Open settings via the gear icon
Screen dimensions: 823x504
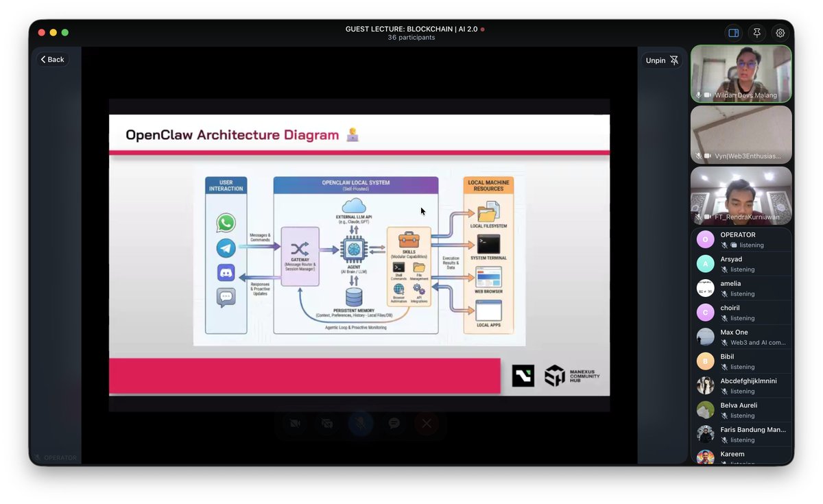pyautogui.click(x=780, y=32)
